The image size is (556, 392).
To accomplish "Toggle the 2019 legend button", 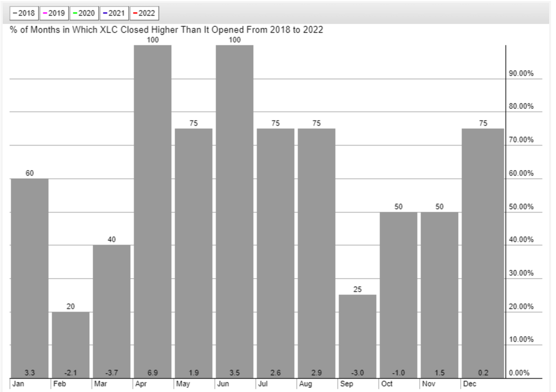I will click(55, 13).
